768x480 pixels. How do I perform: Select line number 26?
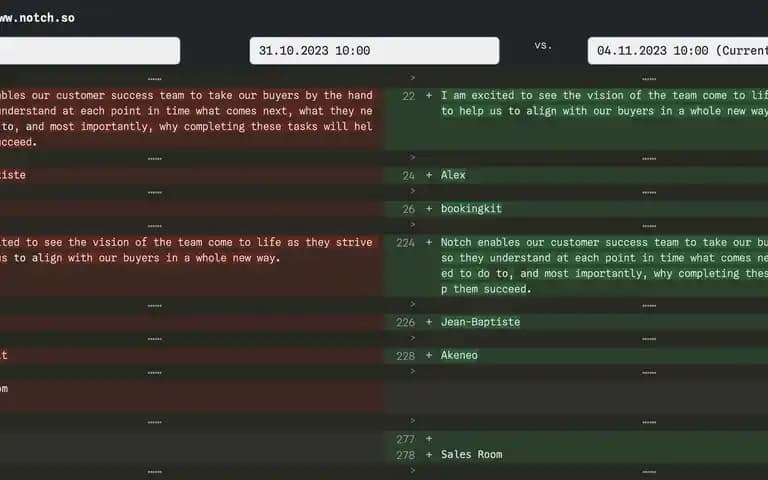408,210
